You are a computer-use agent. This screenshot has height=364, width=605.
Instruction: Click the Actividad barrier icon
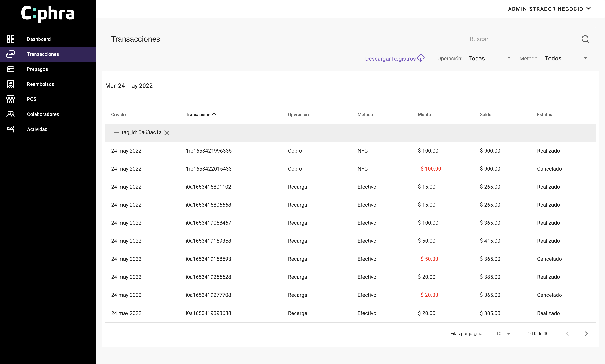[x=10, y=129]
